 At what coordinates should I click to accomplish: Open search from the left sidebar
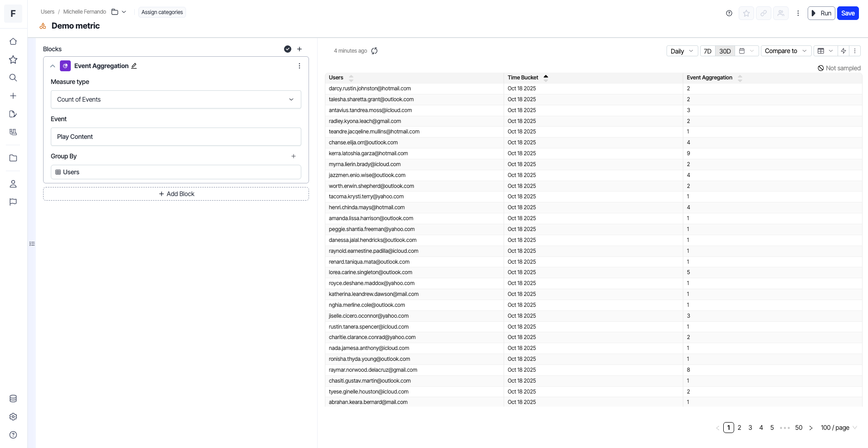[13, 78]
